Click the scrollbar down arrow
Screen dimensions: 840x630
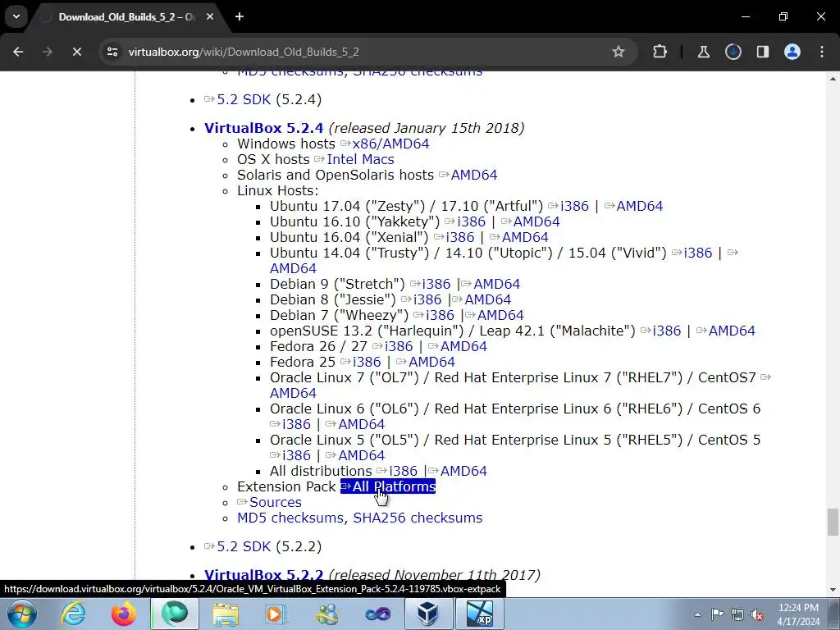click(832, 590)
